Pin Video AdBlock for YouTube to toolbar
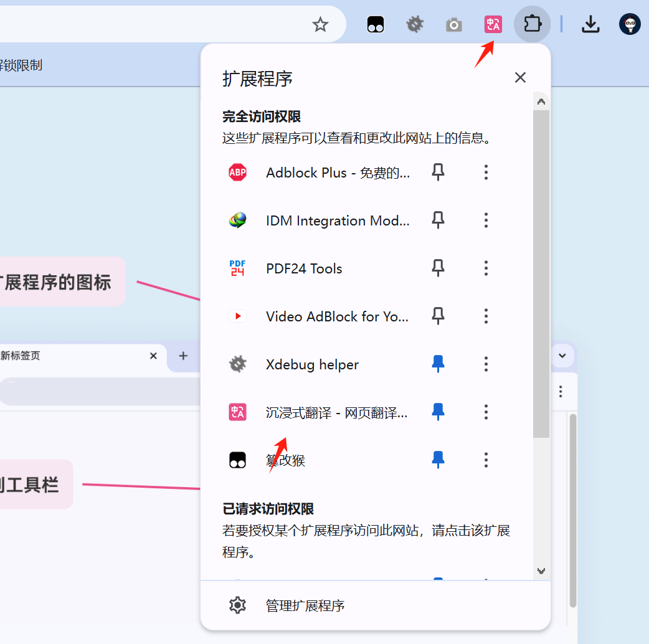This screenshot has width=649, height=644. 438,316
